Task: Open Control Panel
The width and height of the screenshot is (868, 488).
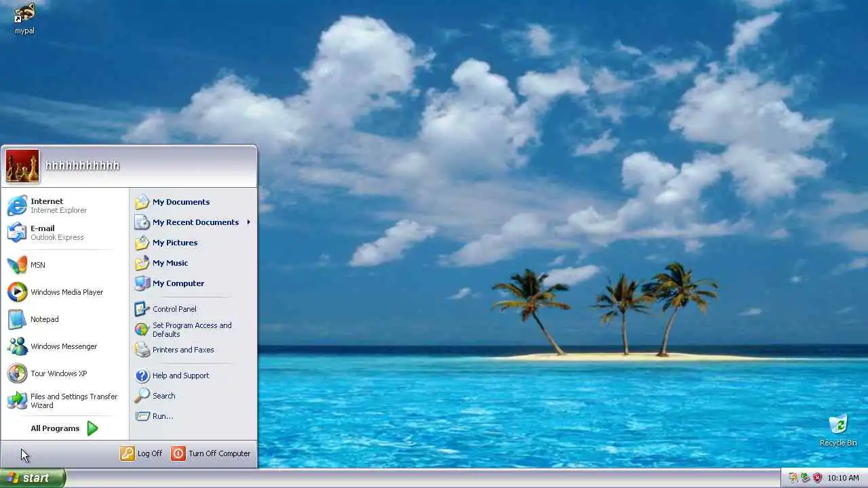Action: (x=193, y=309)
